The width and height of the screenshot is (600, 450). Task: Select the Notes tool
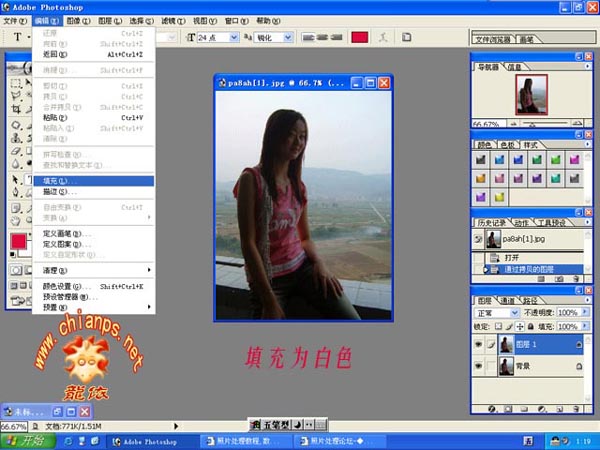(16, 208)
